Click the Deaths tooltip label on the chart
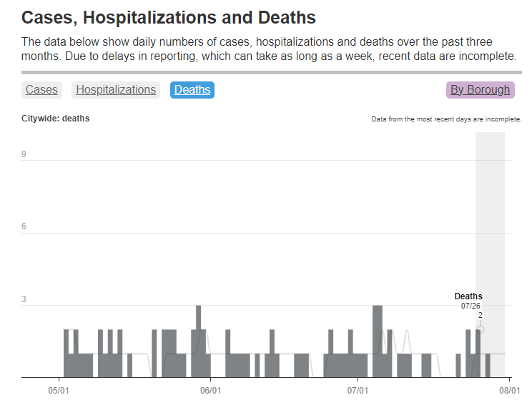The image size is (532, 405). click(468, 296)
